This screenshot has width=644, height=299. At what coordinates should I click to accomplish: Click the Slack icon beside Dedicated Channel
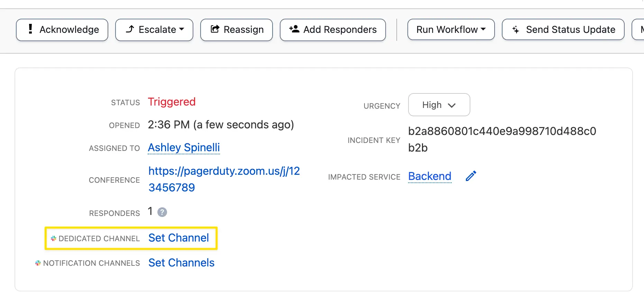(x=54, y=238)
